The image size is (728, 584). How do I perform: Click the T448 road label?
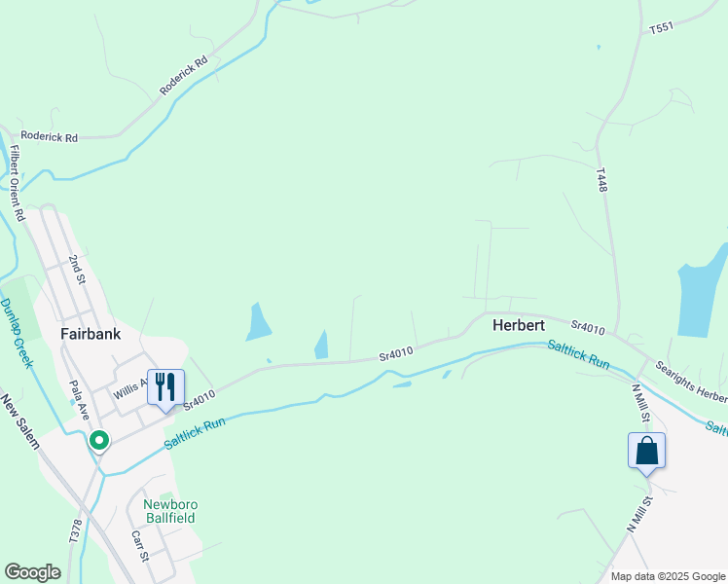point(601,180)
